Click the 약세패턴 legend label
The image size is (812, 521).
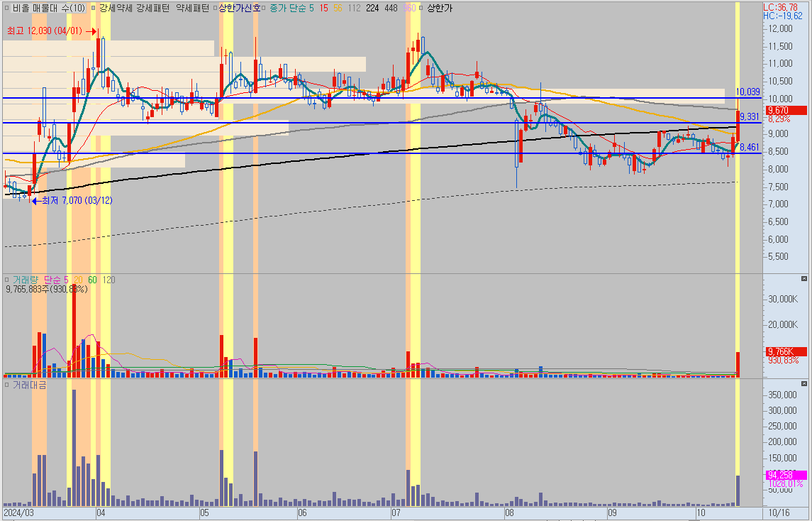coord(193,9)
